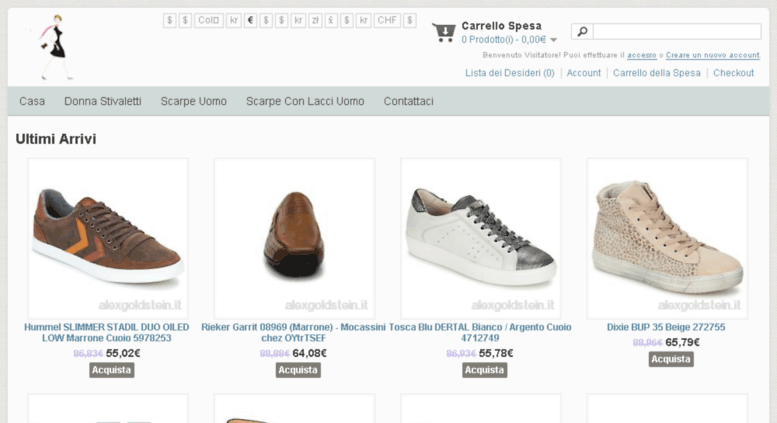Select the $ button right after CHF
The height and width of the screenshot is (423, 777).
coord(409,20)
